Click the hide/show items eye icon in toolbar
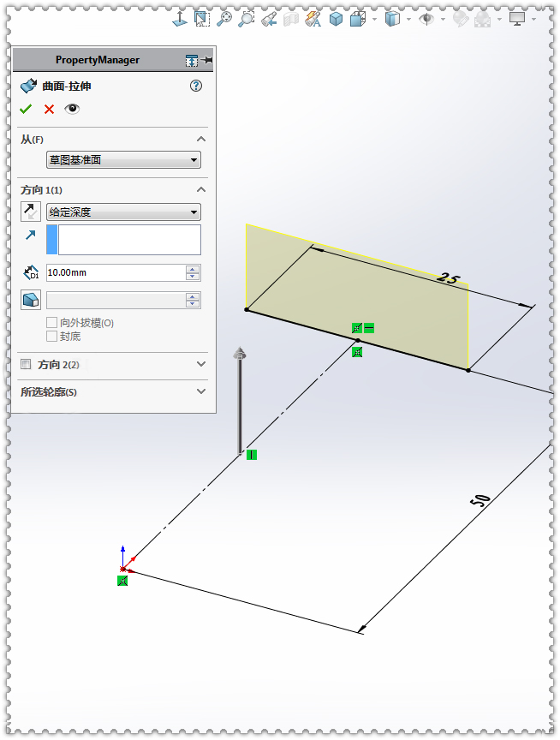560x740 pixels. pyautogui.click(x=426, y=19)
